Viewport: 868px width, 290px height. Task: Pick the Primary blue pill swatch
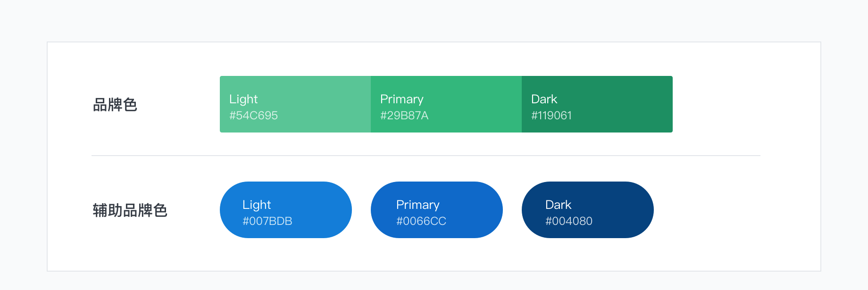coord(437,210)
